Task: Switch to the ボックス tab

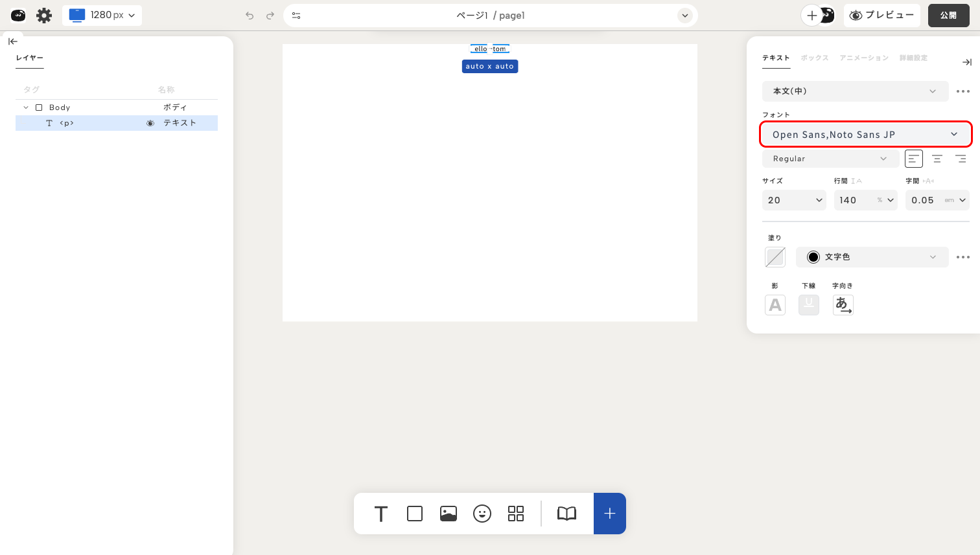Action: pos(815,58)
